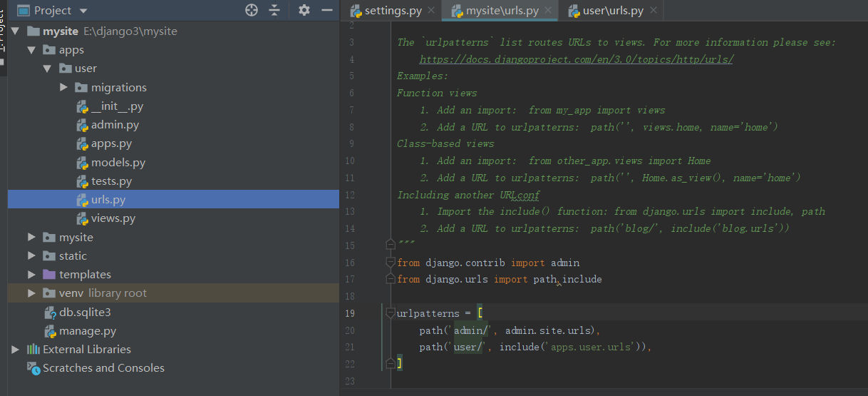868x396 pixels.
Task: Close the user\urls.py tab
Action: tap(653, 11)
